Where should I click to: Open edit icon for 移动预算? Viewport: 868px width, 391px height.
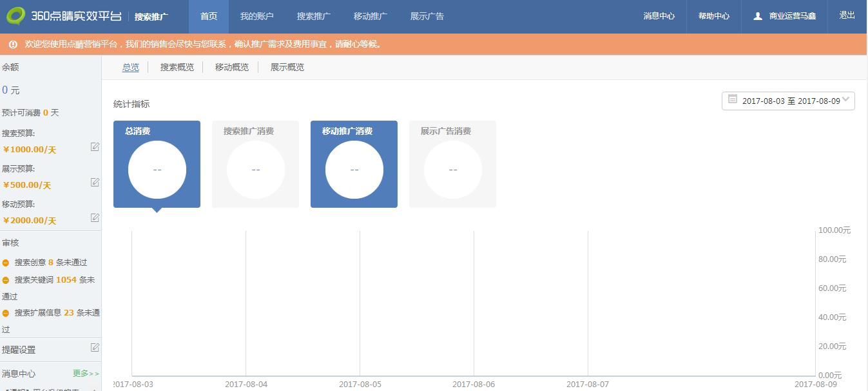95,217
